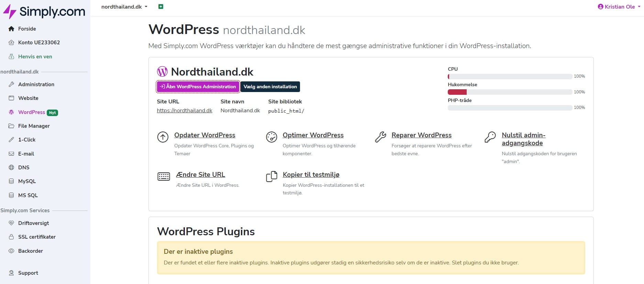Screen dimensions: 644x284
Task: Click Vælg anden installation button
Action: (270, 87)
